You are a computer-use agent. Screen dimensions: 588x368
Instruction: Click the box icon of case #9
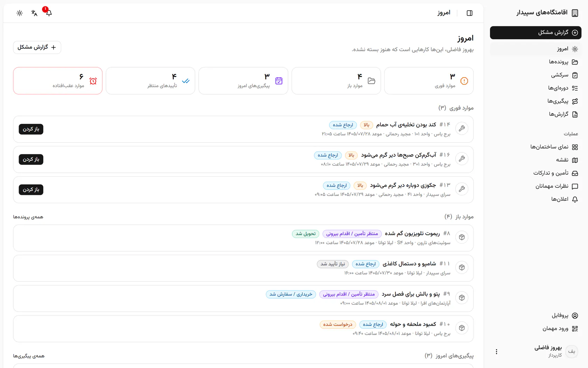462,298
